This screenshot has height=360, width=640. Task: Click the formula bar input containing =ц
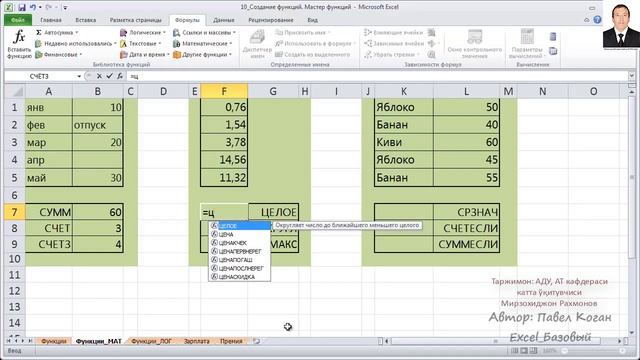[x=378, y=76]
